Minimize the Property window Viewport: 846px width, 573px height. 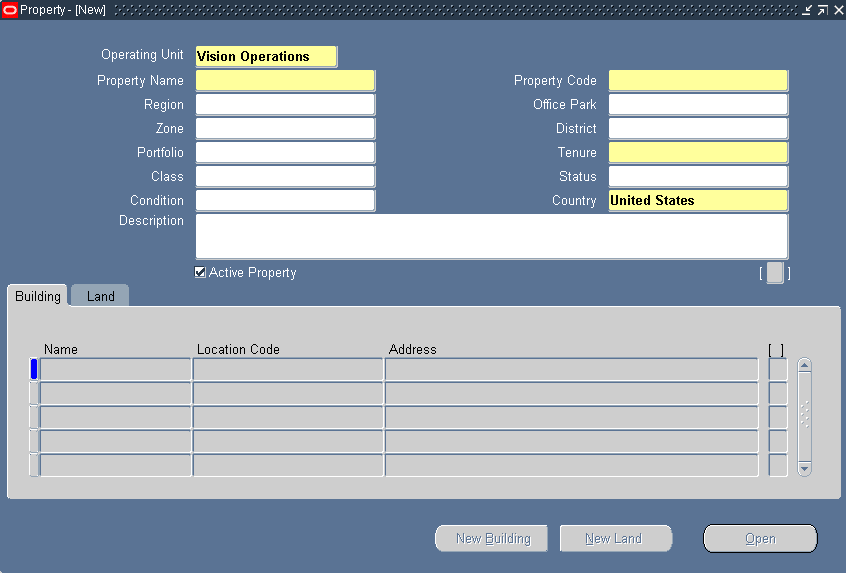807,10
